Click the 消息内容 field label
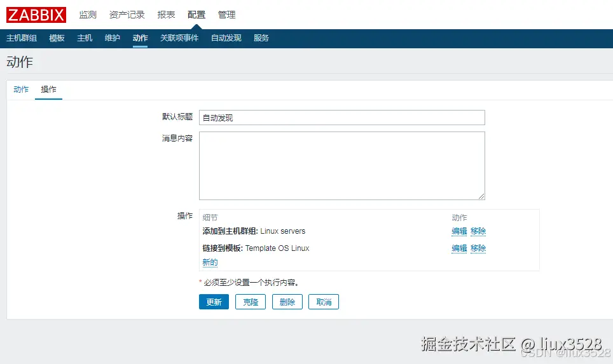Screen dimensions: 613x364 click(x=177, y=138)
